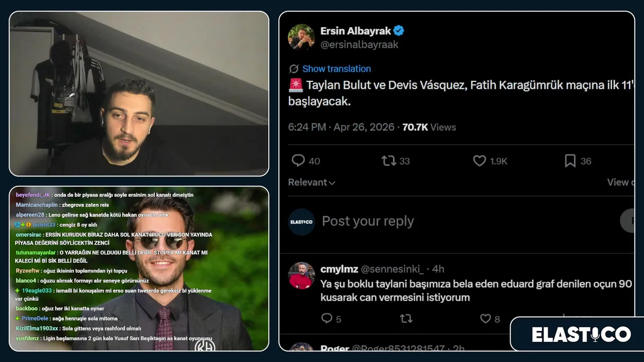The height and width of the screenshot is (362, 644).
Task: Click the 70.7K Views count
Action: (429, 127)
